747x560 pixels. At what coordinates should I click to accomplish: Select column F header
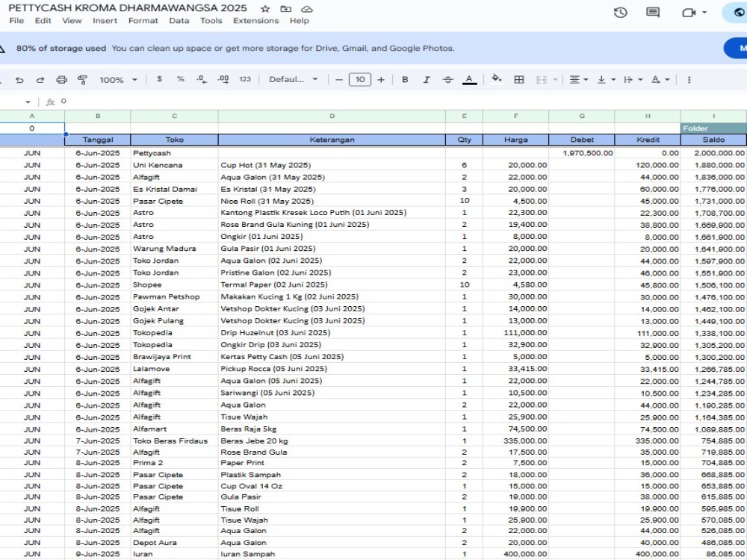(x=515, y=116)
